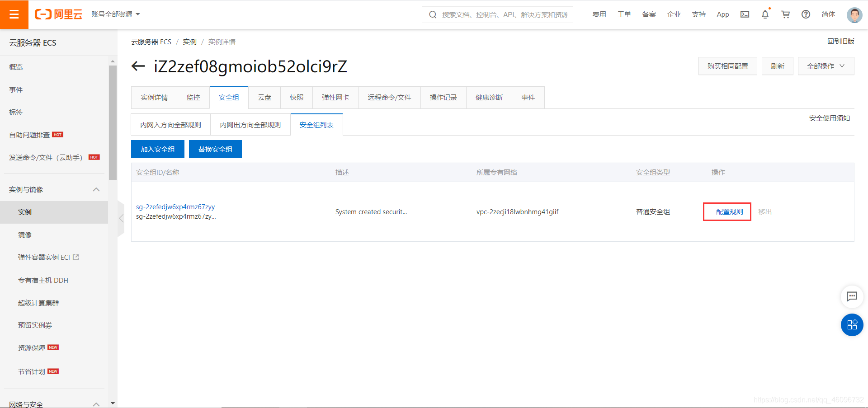Open the Cloud Shell terminal icon
This screenshot has width=868, height=408.
pyautogui.click(x=745, y=14)
